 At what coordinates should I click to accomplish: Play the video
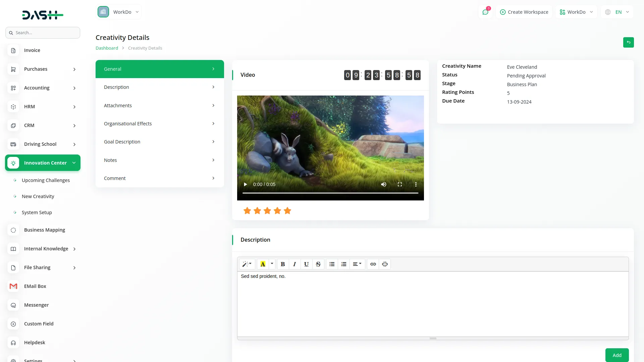pos(245,184)
